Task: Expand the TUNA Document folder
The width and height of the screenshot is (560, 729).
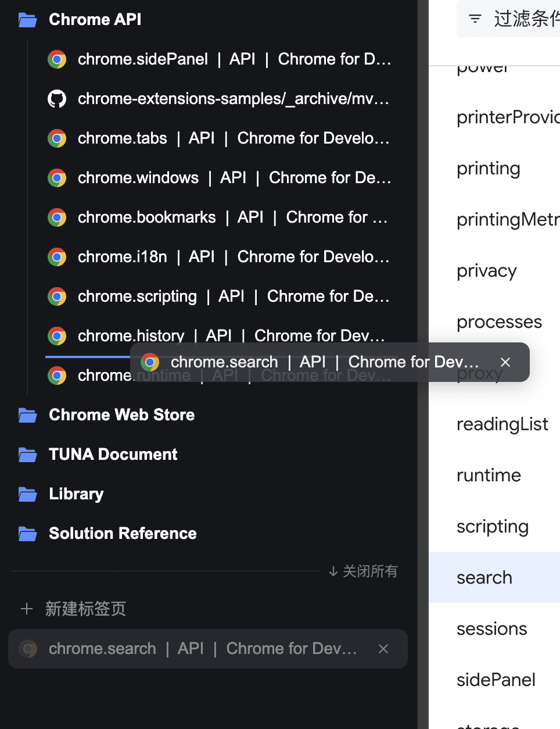Action: [x=113, y=455]
